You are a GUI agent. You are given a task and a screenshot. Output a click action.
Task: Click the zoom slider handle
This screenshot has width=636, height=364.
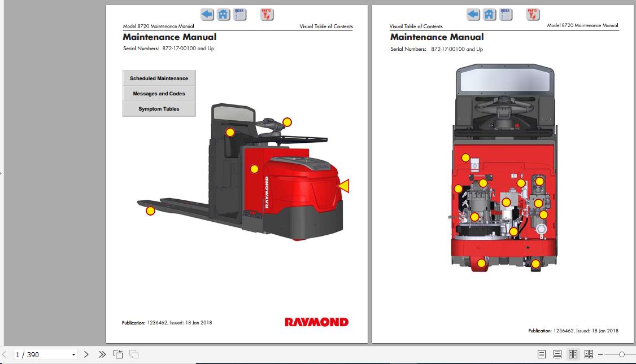tap(621, 354)
